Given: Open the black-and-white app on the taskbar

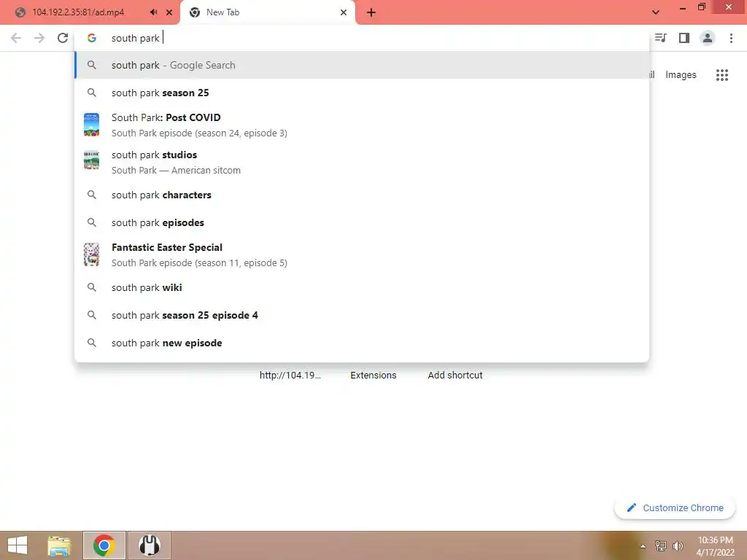Looking at the screenshot, I should [x=149, y=545].
